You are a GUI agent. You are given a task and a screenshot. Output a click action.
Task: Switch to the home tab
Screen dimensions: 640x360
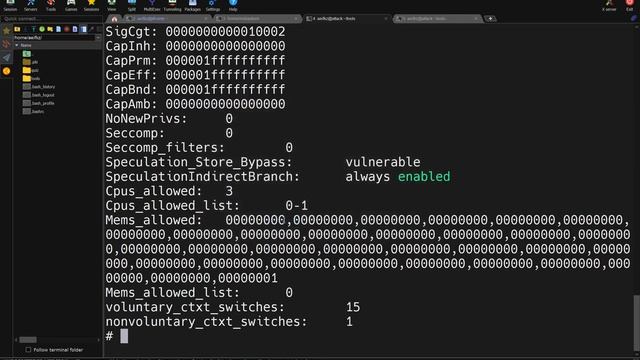[114, 19]
